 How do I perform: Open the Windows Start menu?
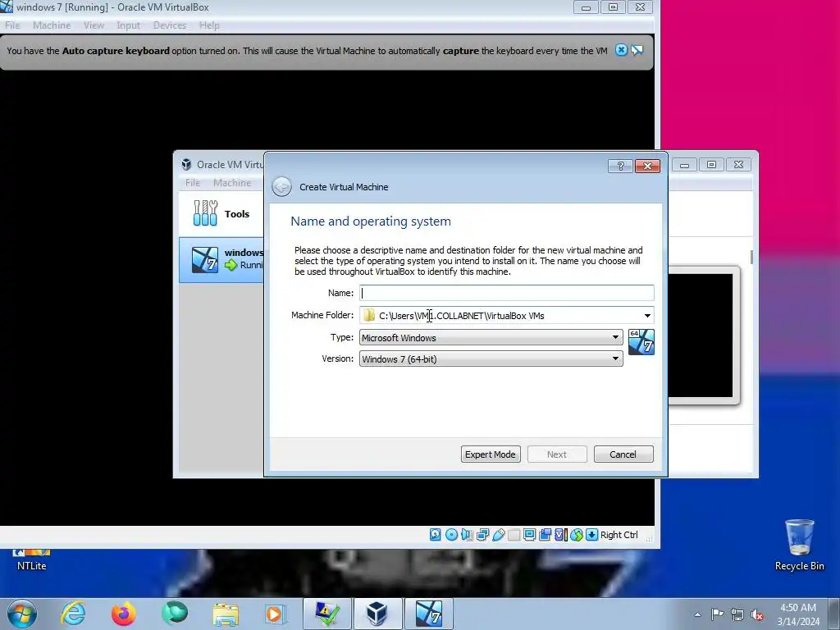[22, 614]
